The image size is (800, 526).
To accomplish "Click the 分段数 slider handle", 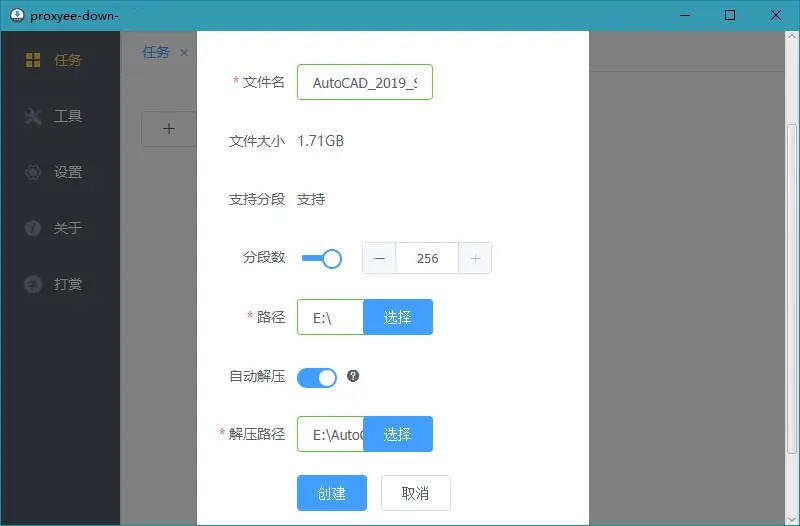I will pos(331,259).
